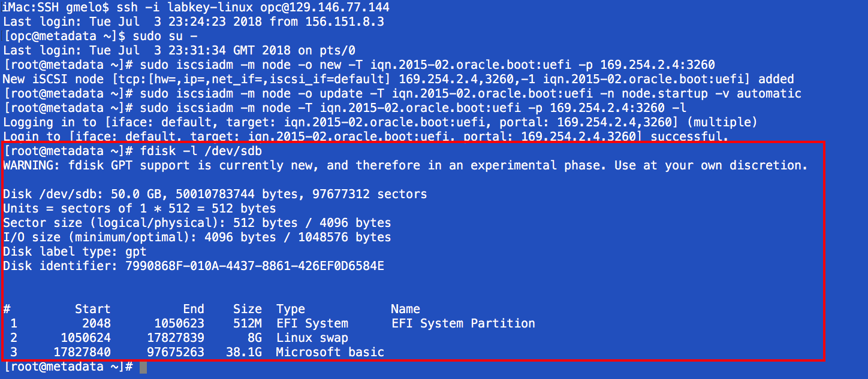Click the Type column header
Screen dimensions: 868x379
[290, 309]
